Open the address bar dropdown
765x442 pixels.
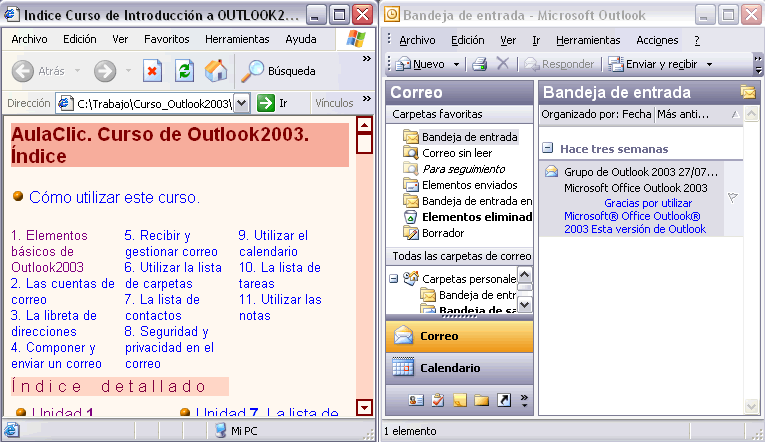point(241,103)
